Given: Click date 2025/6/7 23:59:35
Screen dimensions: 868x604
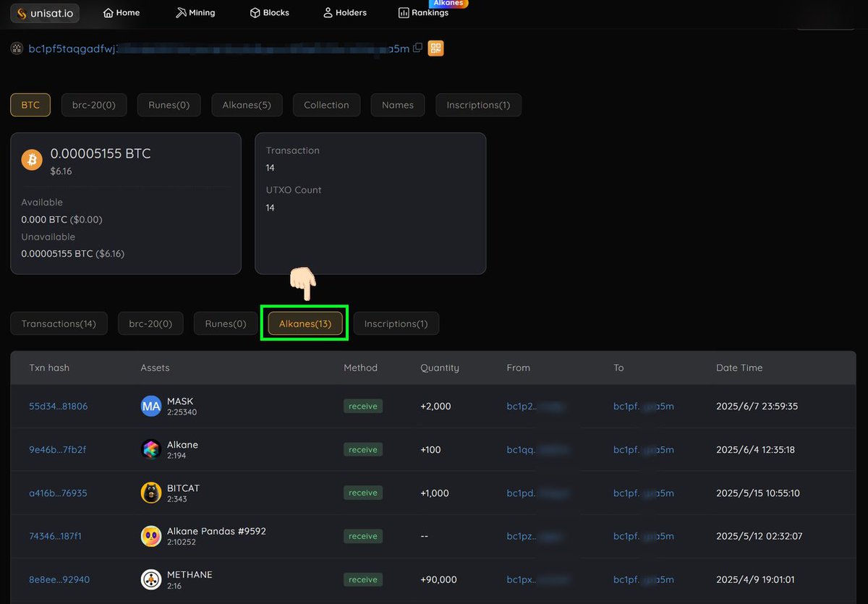Looking at the screenshot, I should (757, 407).
